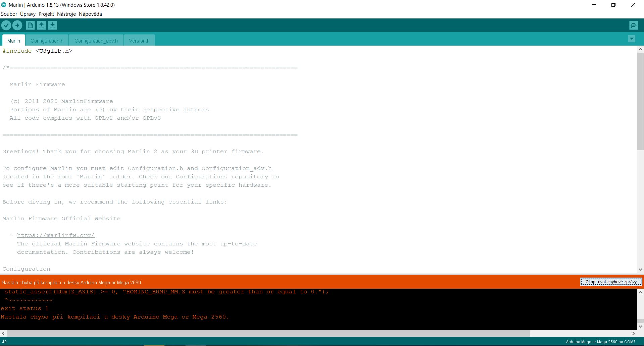Select the Version.h tab
644x346 pixels.
click(139, 41)
